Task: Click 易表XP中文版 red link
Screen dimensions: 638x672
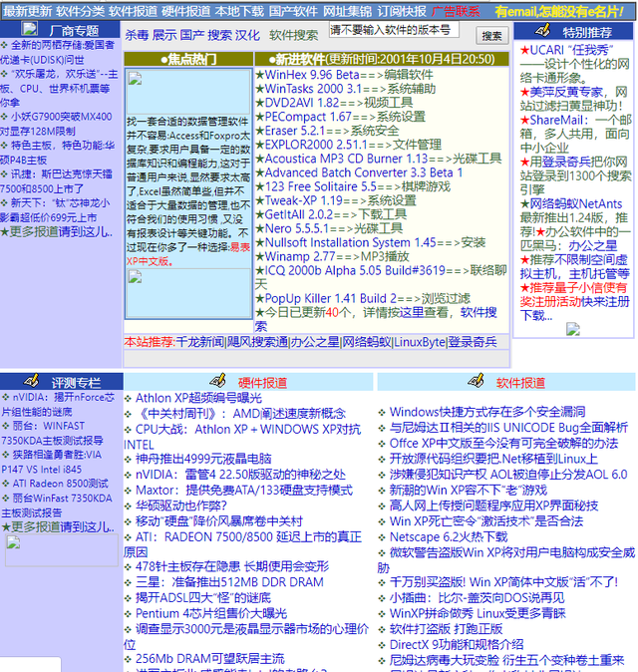Action: coord(240,247)
